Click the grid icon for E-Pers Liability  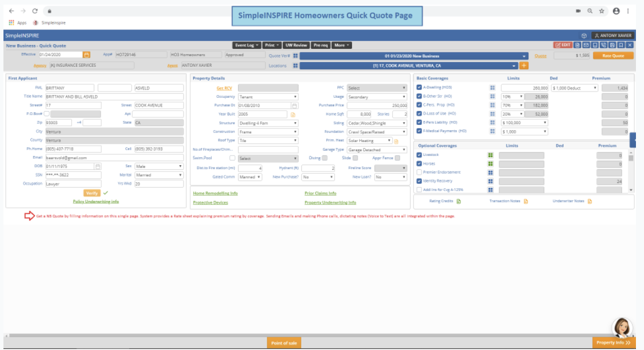pos(492,123)
